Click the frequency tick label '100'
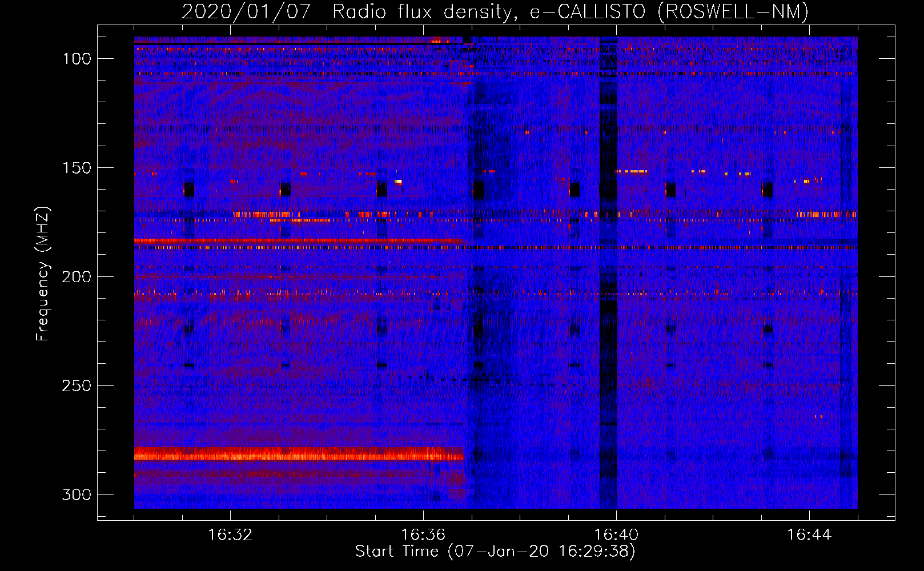The image size is (924, 571). (x=77, y=59)
